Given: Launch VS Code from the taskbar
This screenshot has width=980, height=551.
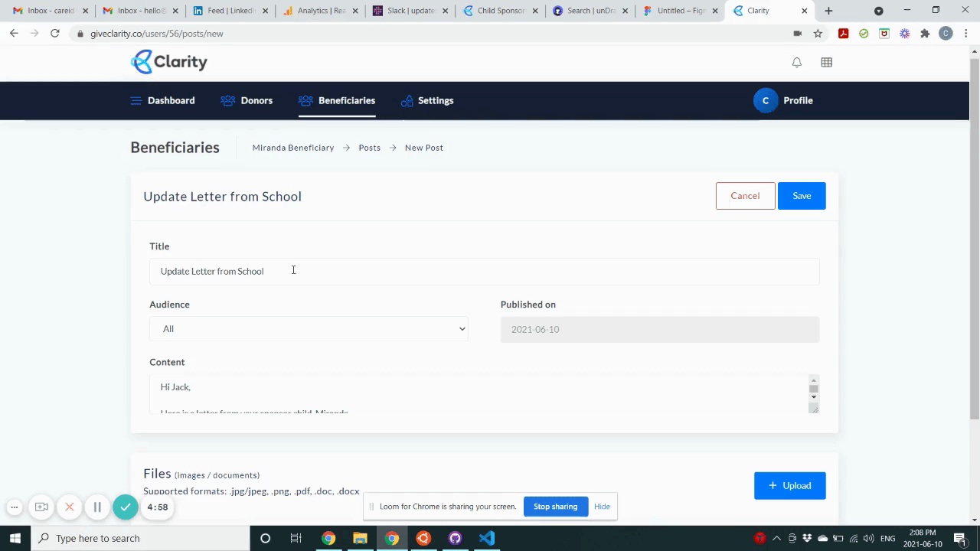Looking at the screenshot, I should click(486, 538).
